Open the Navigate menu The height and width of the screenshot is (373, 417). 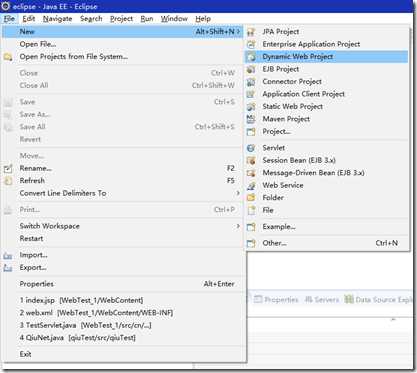coord(58,19)
